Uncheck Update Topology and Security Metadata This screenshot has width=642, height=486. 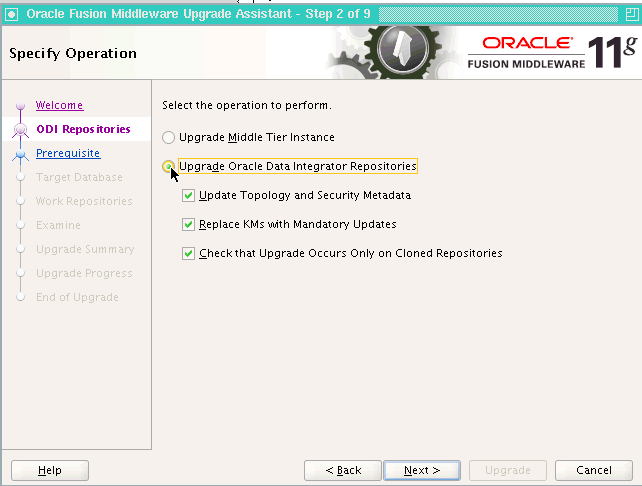click(x=188, y=195)
